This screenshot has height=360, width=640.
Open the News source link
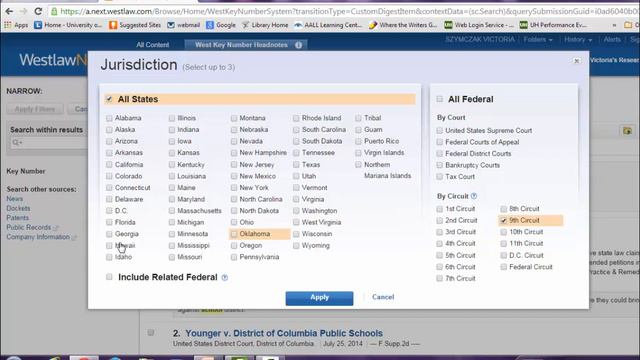tap(14, 199)
